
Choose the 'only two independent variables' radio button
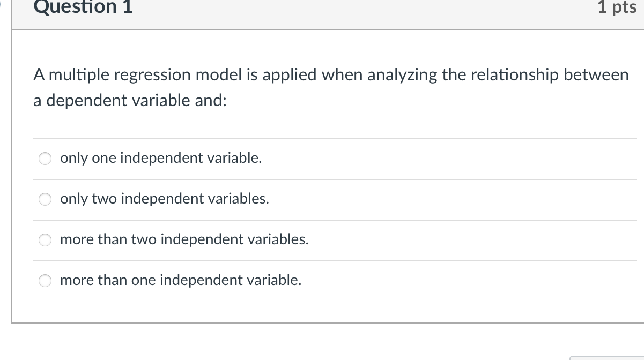[45, 199]
